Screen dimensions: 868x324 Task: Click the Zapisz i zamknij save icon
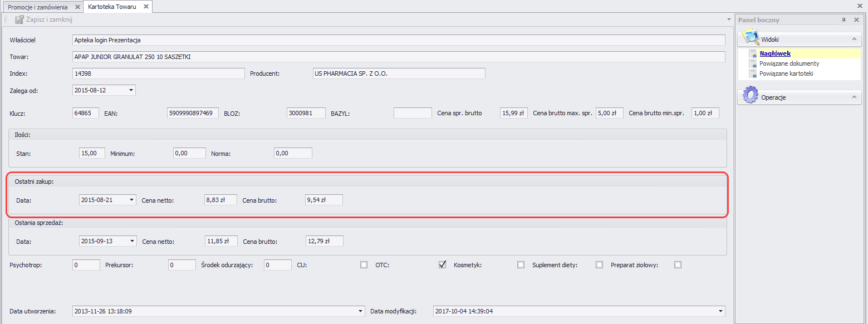tap(19, 19)
